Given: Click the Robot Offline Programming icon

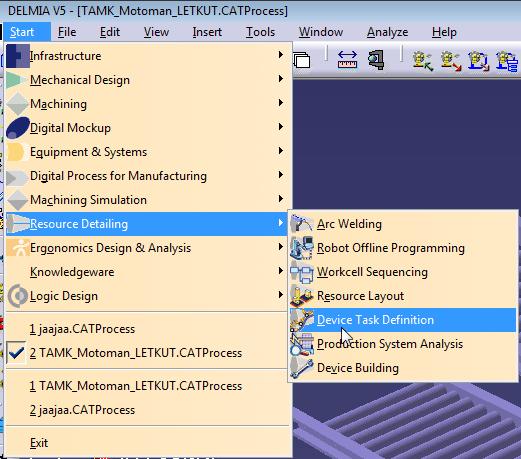Looking at the screenshot, I should pyautogui.click(x=302, y=248).
